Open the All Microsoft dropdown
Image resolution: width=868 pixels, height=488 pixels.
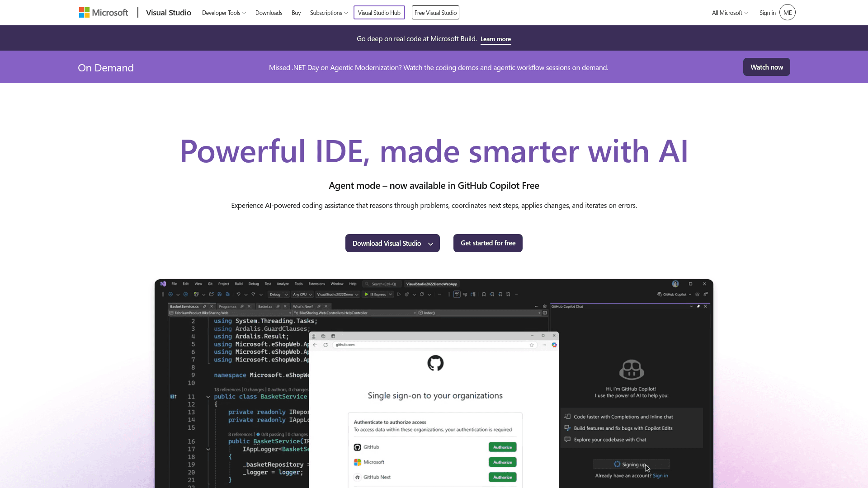tap(730, 13)
